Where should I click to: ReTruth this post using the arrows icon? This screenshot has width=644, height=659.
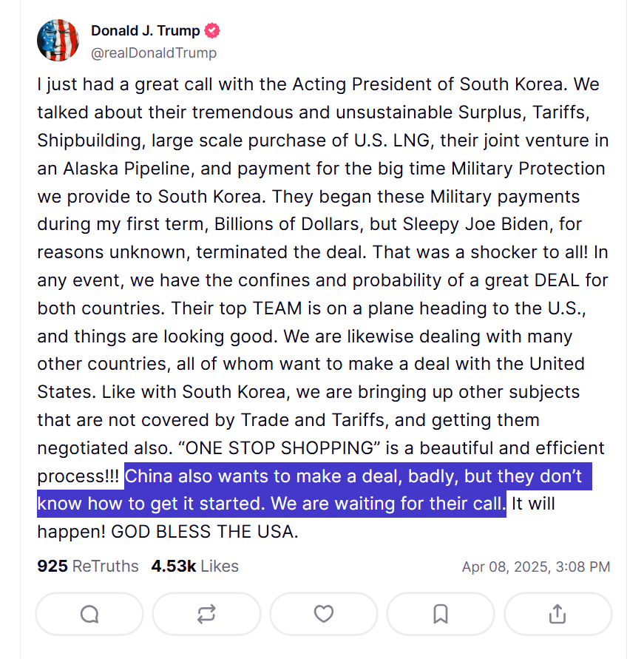pyautogui.click(x=206, y=614)
